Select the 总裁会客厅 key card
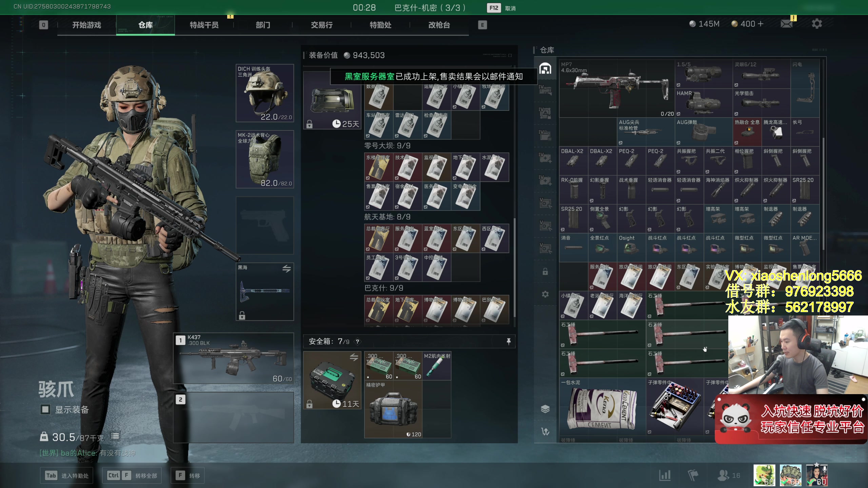 coord(379,238)
